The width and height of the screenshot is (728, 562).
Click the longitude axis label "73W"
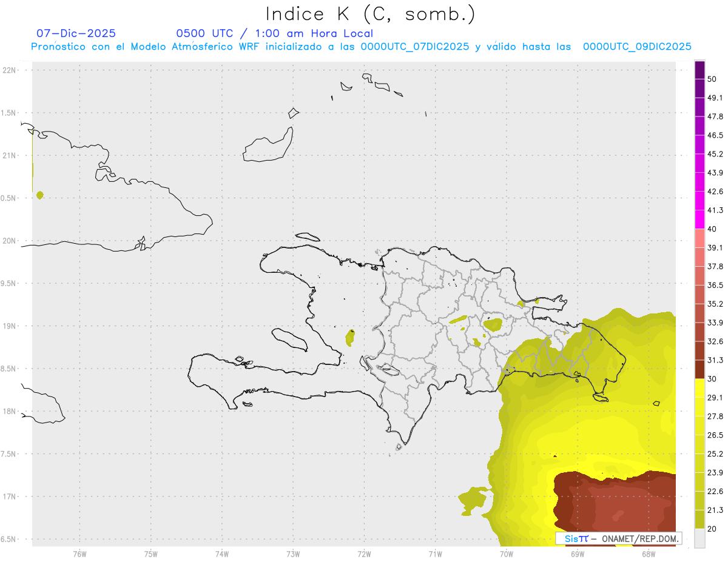[293, 554]
